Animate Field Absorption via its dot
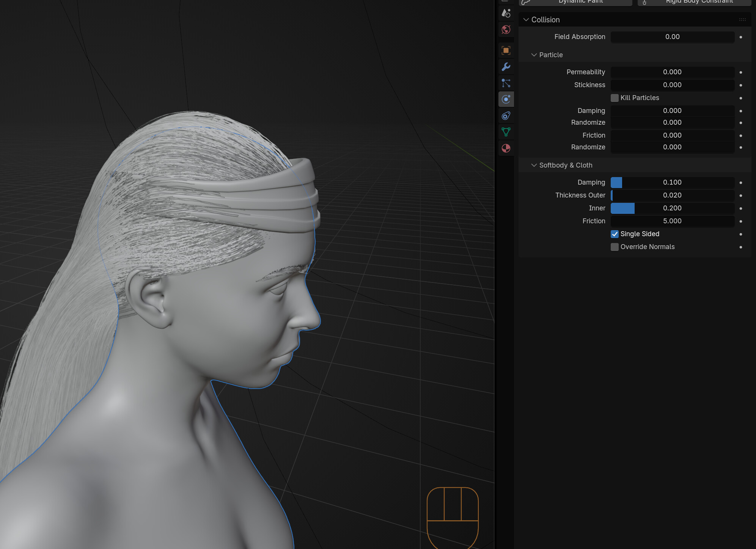The width and height of the screenshot is (756, 549). [x=741, y=37]
